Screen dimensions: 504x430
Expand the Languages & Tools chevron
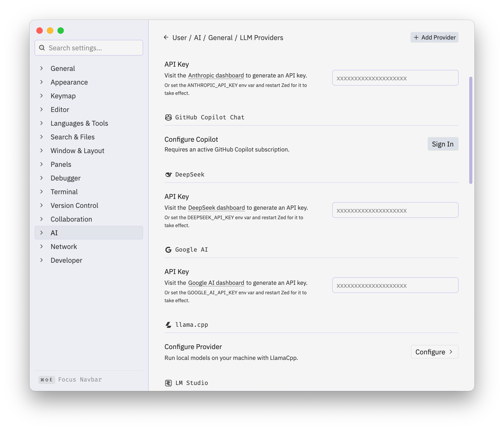tap(41, 123)
